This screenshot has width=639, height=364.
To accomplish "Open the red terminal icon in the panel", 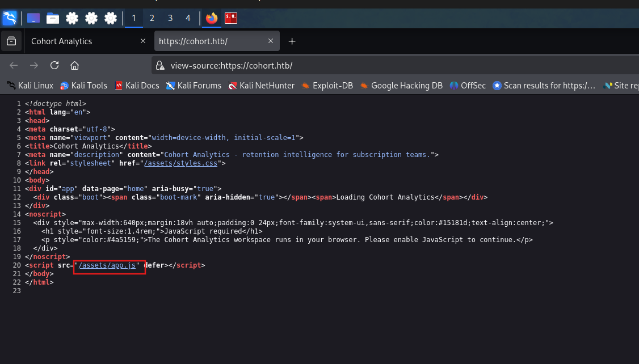I will [x=230, y=18].
